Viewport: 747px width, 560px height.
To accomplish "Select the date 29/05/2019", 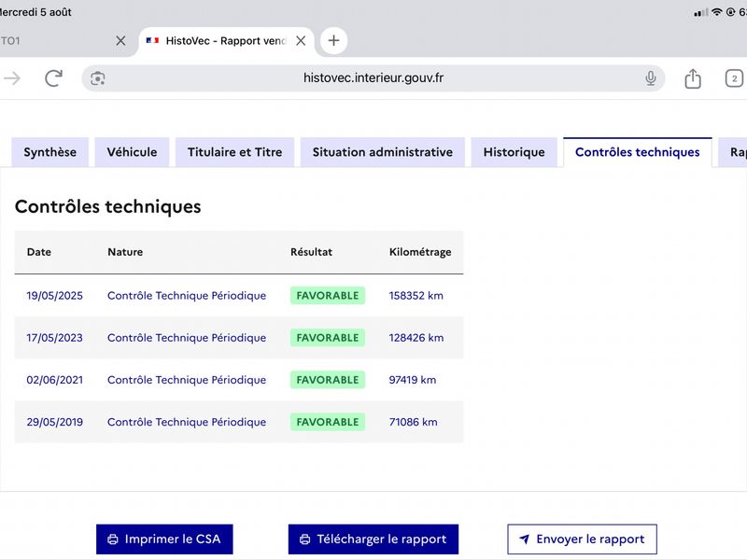I will click(x=54, y=422).
